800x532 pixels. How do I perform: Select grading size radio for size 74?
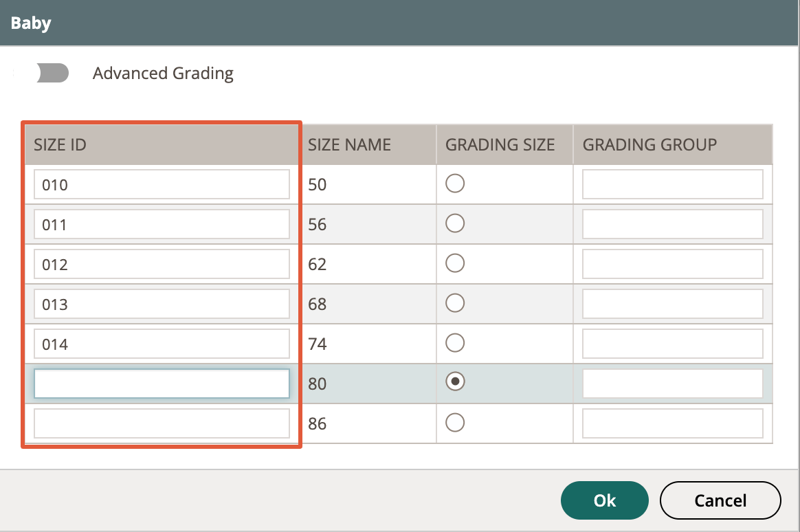tap(454, 343)
